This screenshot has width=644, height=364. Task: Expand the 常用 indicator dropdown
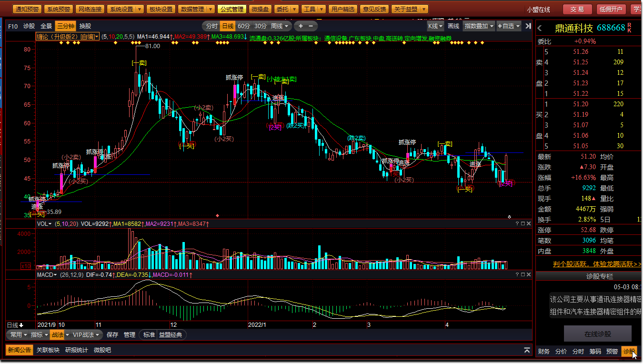(19, 335)
